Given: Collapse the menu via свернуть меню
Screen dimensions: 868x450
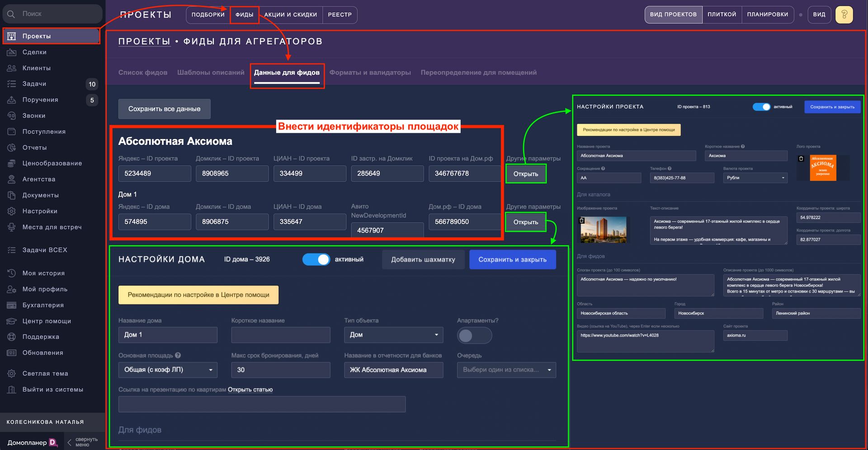Looking at the screenshot, I should (x=82, y=442).
